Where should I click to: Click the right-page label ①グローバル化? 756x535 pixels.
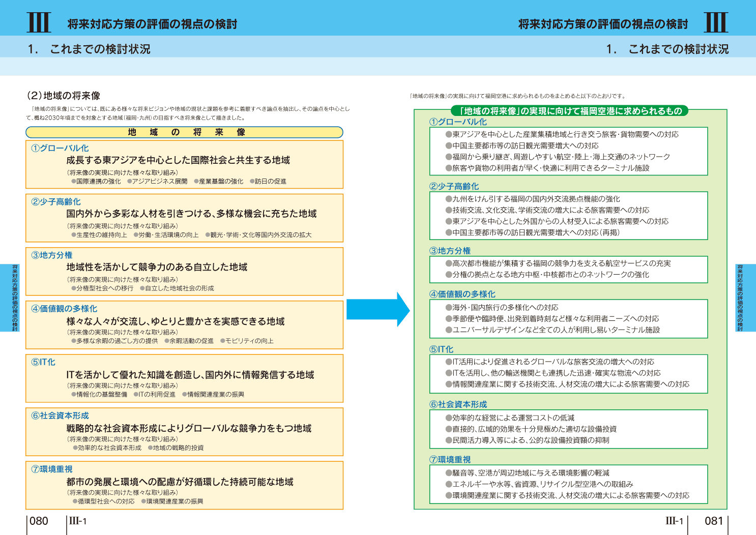458,122
